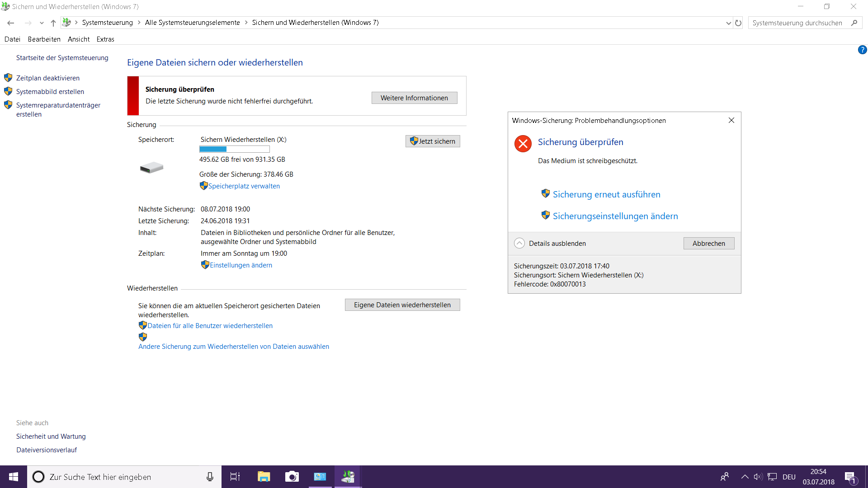Click Systemabbild erstellen link

pyautogui.click(x=50, y=92)
